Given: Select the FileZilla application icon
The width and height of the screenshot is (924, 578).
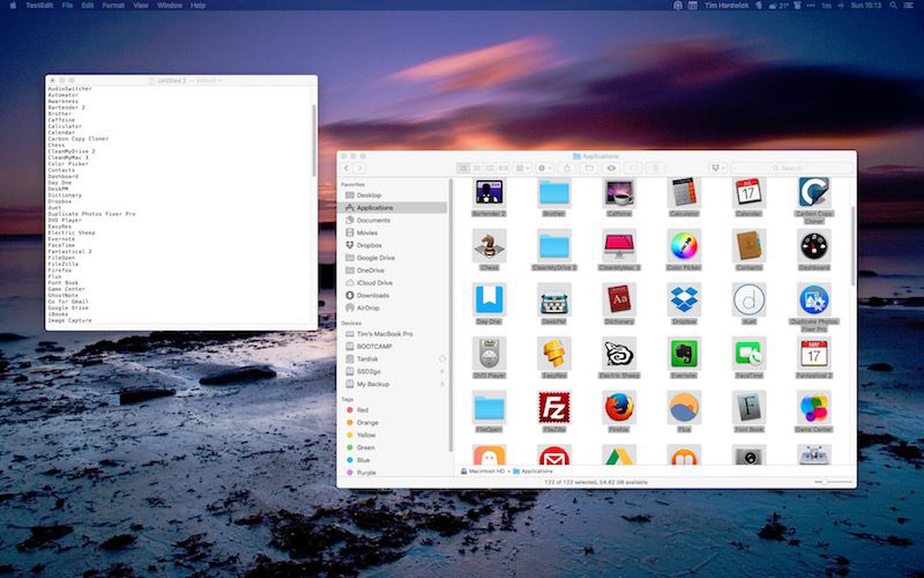Looking at the screenshot, I should click(554, 407).
